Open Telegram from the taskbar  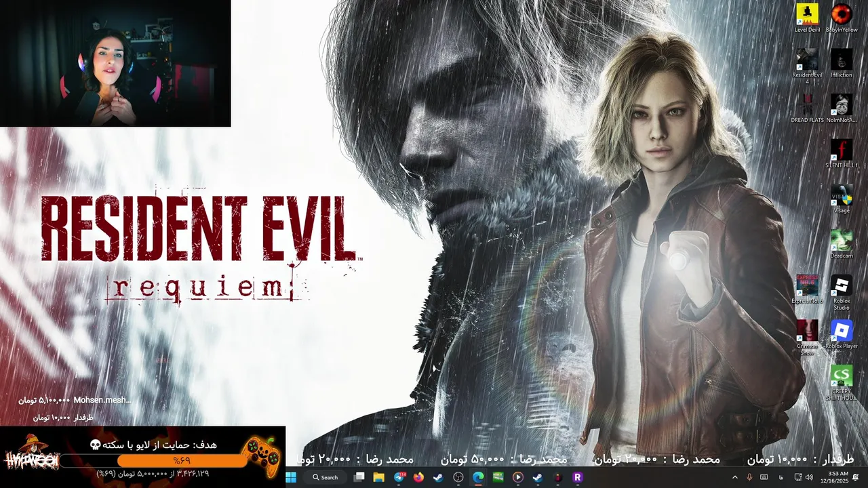(399, 477)
